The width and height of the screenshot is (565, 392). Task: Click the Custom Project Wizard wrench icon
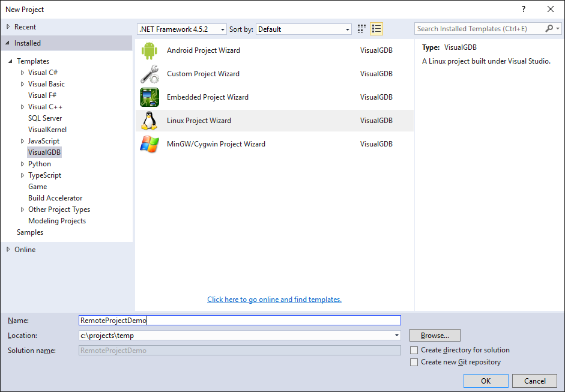[x=149, y=74]
